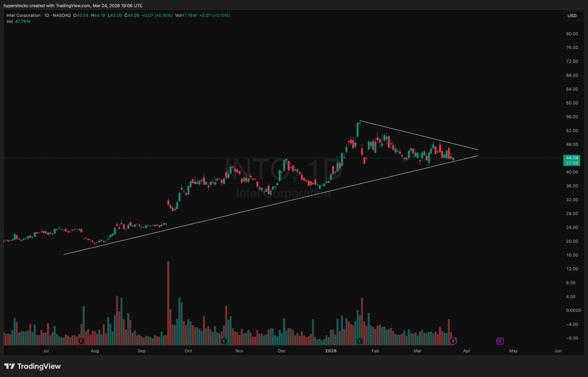Click the 1D interval in the symbol legend
This screenshot has width=588, height=377.
46,15
